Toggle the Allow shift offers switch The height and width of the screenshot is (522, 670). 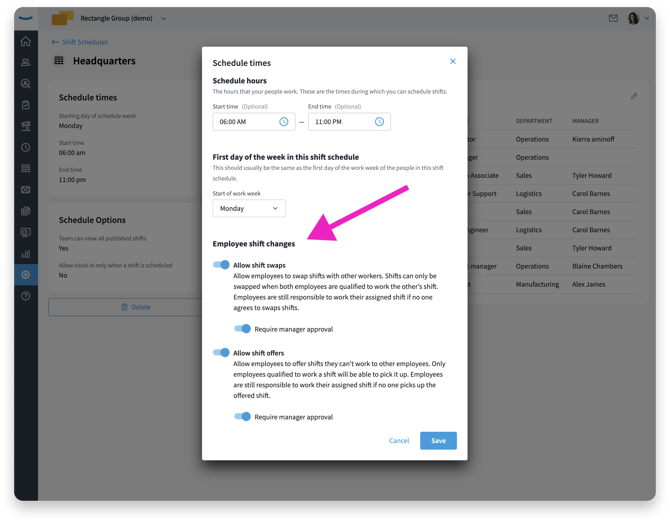coord(222,352)
